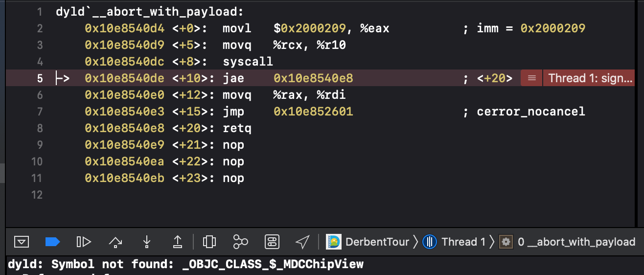Open Debug View Hierarchy button
This screenshot has height=275, width=644.
[x=209, y=241]
